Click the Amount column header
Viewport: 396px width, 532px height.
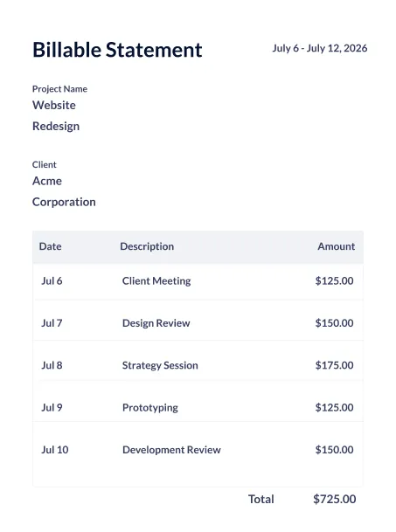coord(337,246)
